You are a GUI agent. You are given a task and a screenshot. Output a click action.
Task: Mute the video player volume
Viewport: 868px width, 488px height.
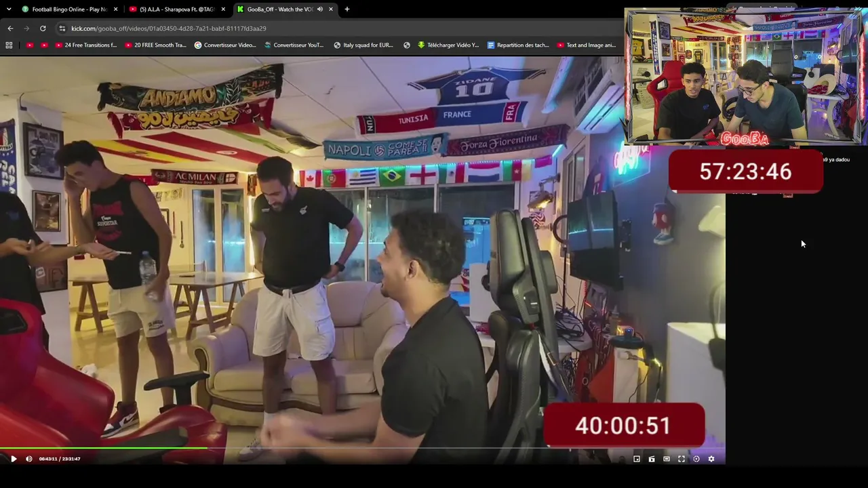[x=28, y=459]
